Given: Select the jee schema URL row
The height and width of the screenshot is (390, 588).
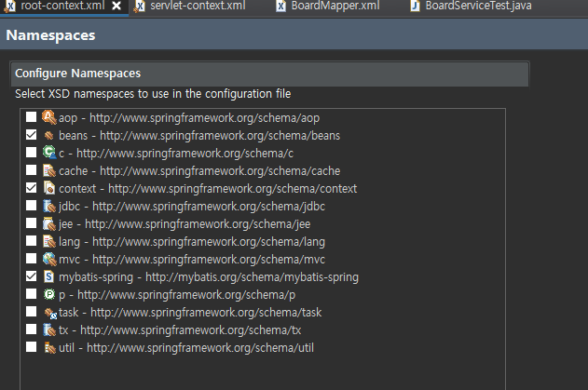Looking at the screenshot, I should 185,224.
